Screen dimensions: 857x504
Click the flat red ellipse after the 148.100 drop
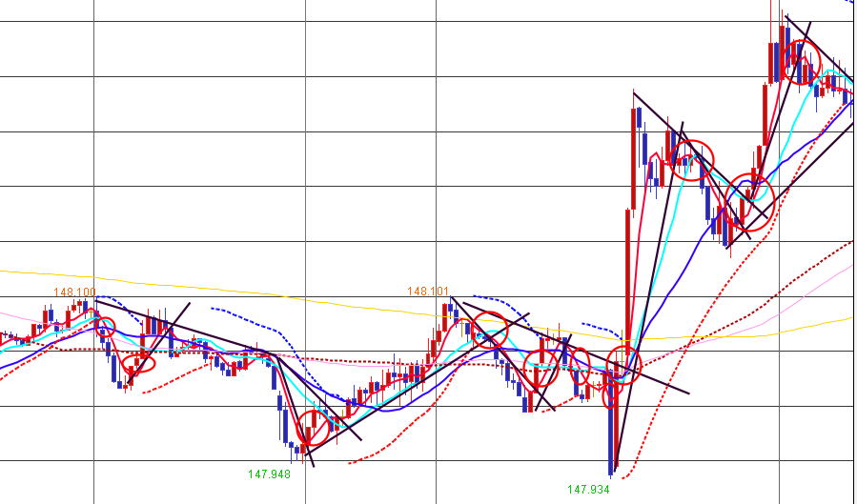(x=138, y=364)
